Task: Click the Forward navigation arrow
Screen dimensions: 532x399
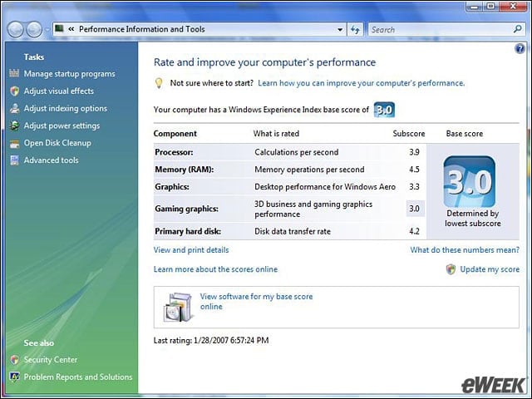Action: point(34,30)
